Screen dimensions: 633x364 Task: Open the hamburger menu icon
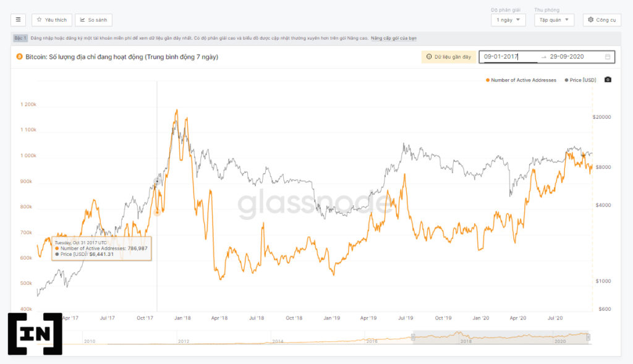point(18,20)
